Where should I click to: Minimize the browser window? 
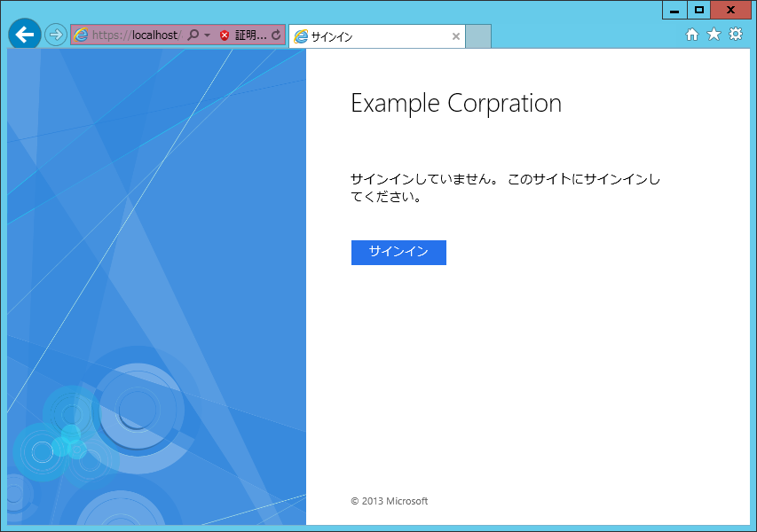click(674, 10)
